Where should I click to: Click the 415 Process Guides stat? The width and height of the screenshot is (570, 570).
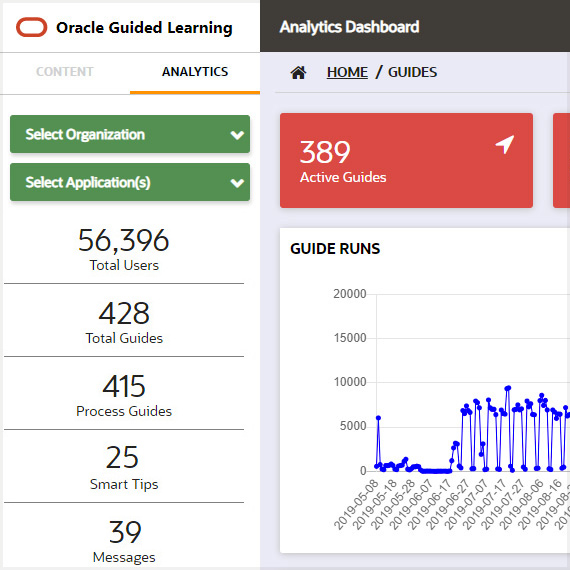(124, 396)
